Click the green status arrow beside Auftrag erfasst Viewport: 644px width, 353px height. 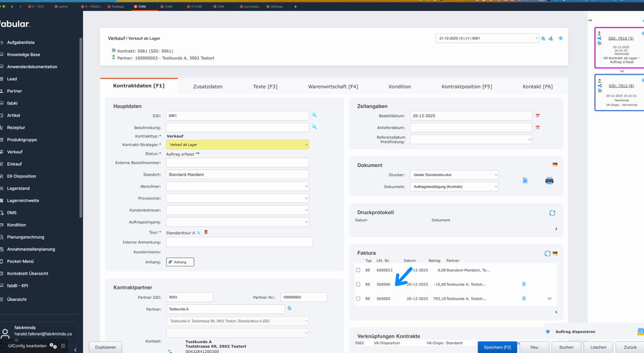(198, 153)
